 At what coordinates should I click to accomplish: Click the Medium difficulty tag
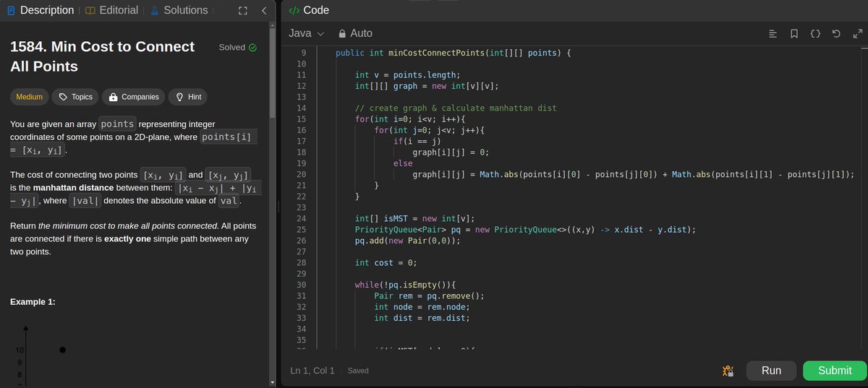[30, 97]
